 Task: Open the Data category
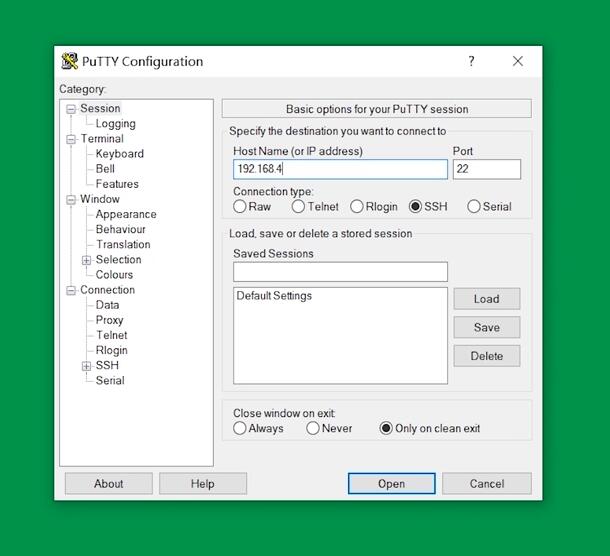(107, 305)
